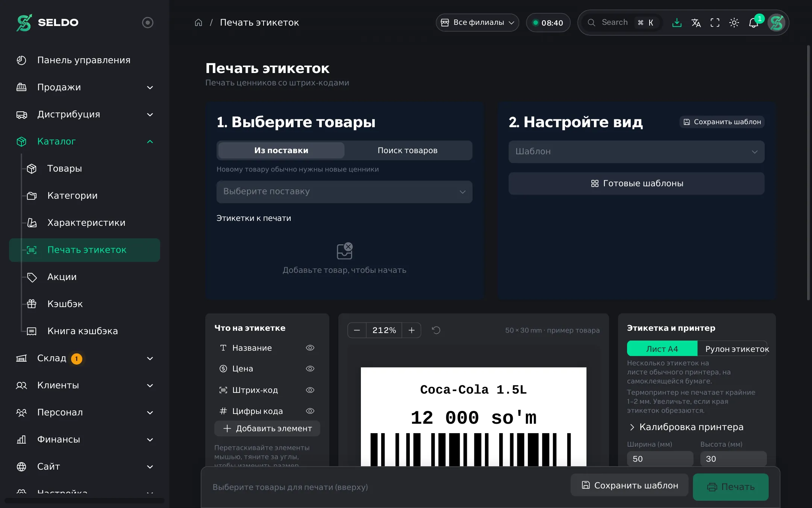The image size is (812, 508).
Task: Expand Калибровка принтера section
Action: coord(686,427)
